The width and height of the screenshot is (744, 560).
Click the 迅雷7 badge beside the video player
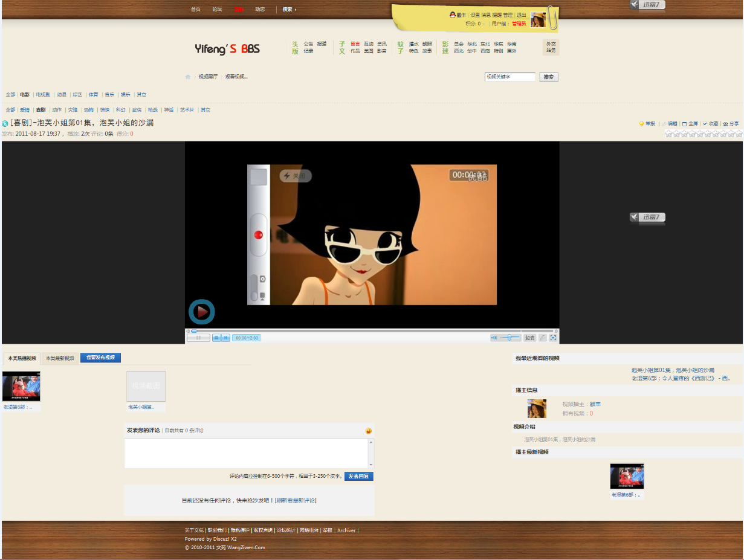647,217
